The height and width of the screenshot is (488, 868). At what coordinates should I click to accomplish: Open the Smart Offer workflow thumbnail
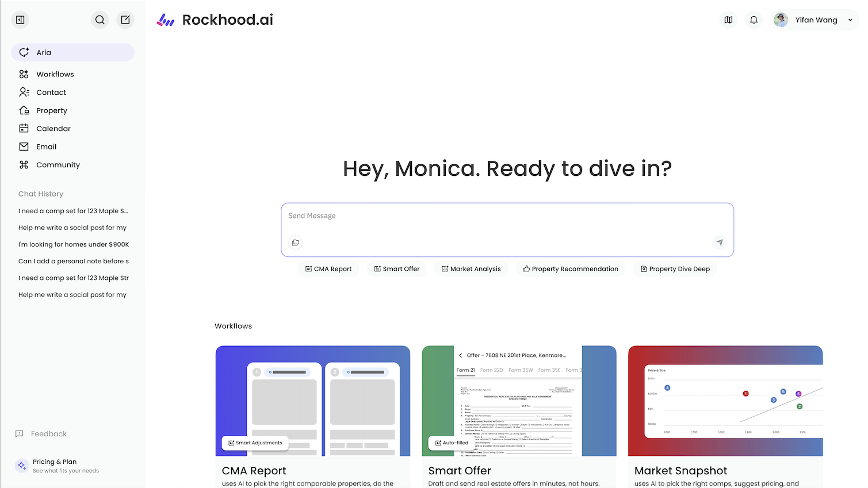[519, 401]
